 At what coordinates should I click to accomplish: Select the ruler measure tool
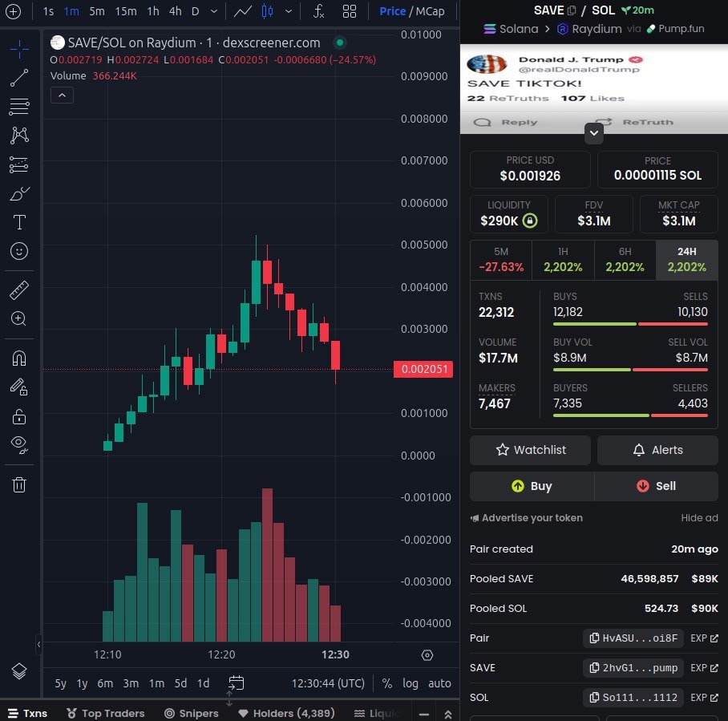[19, 290]
